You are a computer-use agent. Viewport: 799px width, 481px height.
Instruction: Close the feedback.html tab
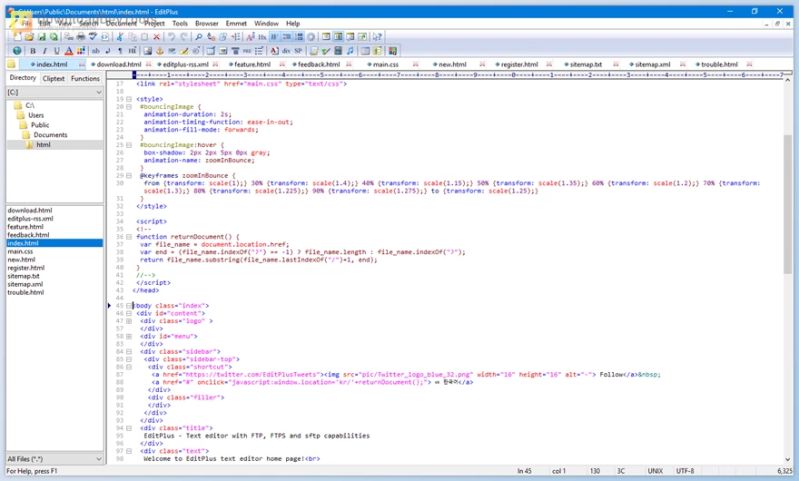[x=349, y=65]
